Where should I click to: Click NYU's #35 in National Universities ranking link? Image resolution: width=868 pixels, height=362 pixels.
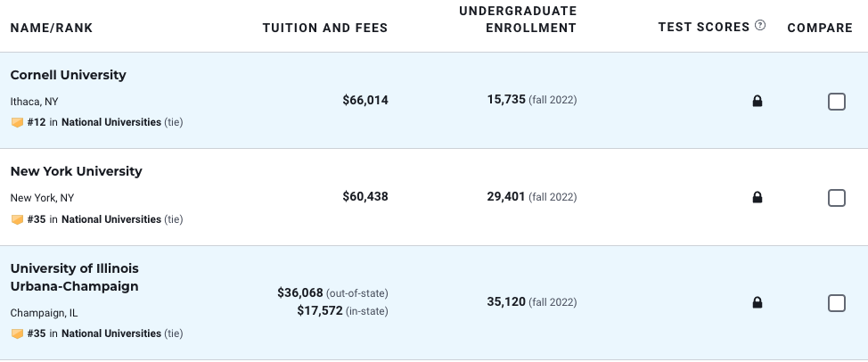(94, 219)
